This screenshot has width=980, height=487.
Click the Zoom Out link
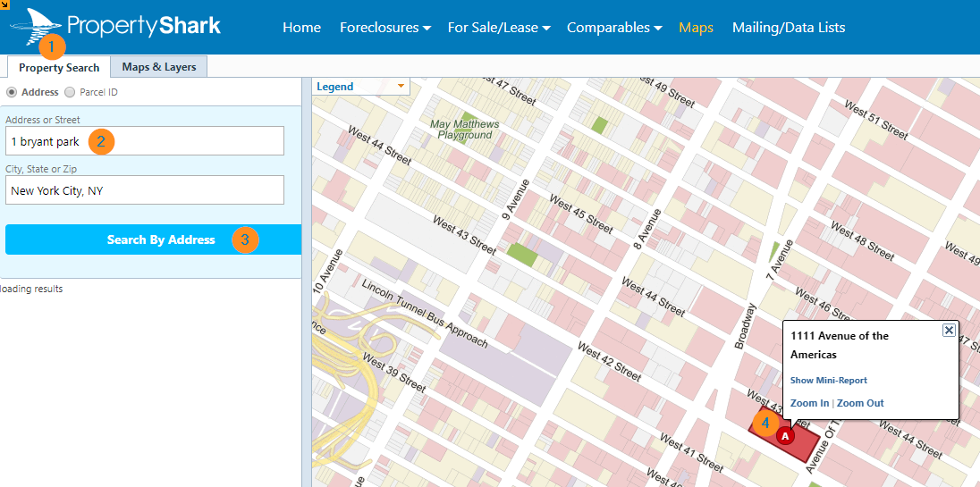point(860,403)
